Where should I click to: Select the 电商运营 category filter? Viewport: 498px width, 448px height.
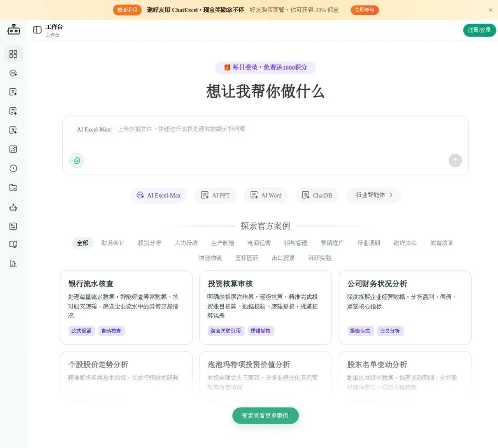point(259,243)
